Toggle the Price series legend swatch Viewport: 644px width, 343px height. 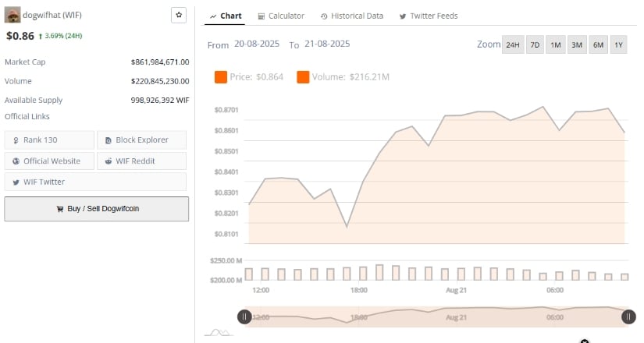[x=221, y=77]
